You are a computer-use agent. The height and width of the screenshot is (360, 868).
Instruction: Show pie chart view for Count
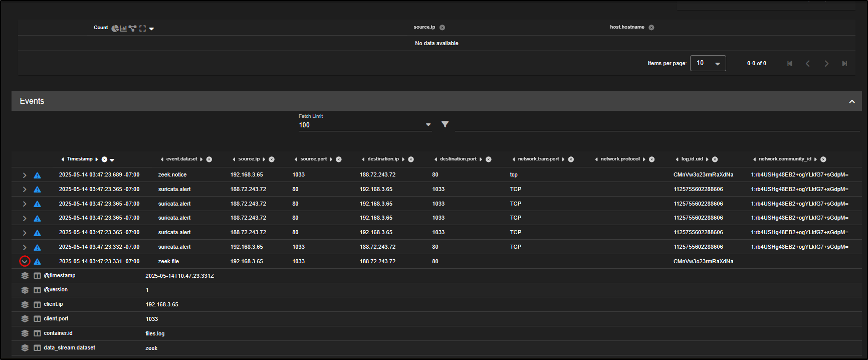coord(115,29)
